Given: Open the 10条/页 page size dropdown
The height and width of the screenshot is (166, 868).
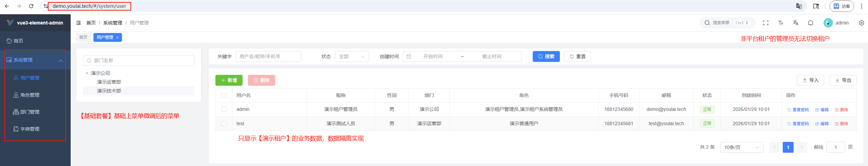Looking at the screenshot, I should (742, 147).
